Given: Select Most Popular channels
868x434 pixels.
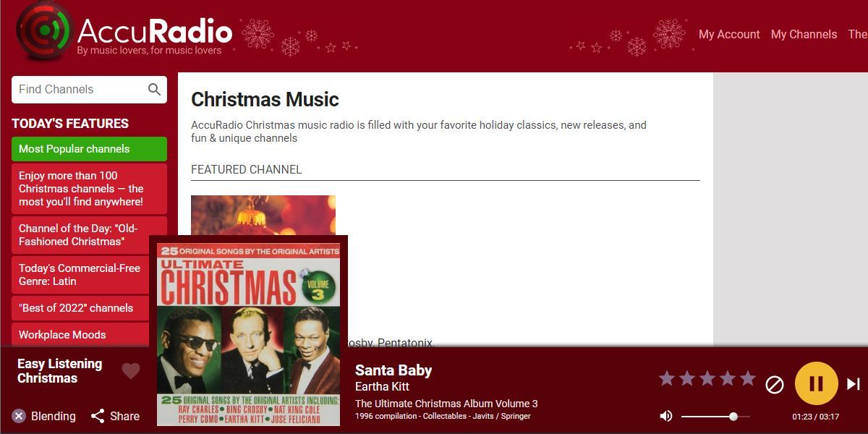Looking at the screenshot, I should [x=89, y=149].
